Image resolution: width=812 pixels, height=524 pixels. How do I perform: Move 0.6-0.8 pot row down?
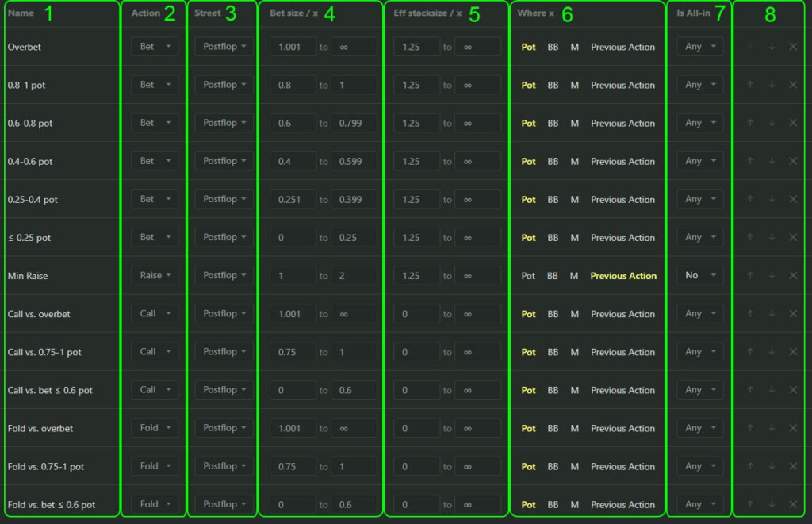pyautogui.click(x=772, y=123)
